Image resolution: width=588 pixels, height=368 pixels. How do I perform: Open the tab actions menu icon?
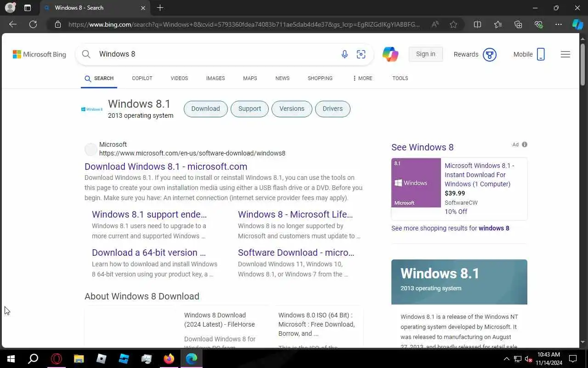point(28,8)
